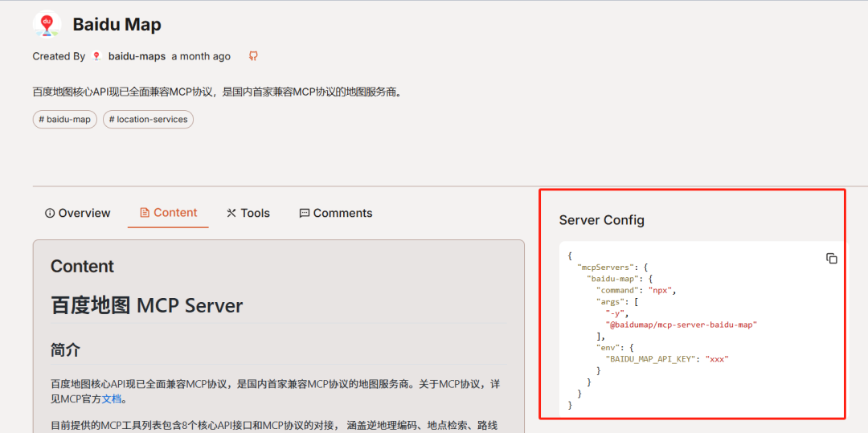Click the "@baidumap/mcp-server-baidu-map" string
Viewport: 868px width, 433px height.
681,325
